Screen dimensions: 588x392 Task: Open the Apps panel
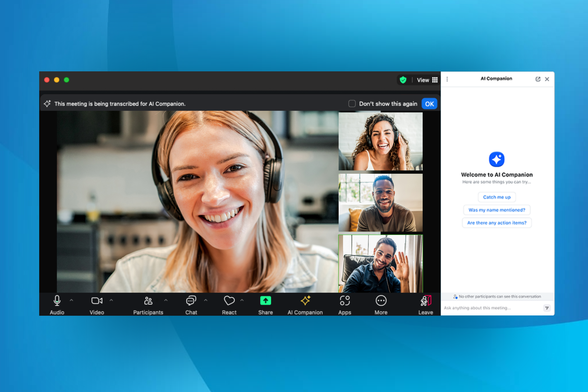click(345, 301)
